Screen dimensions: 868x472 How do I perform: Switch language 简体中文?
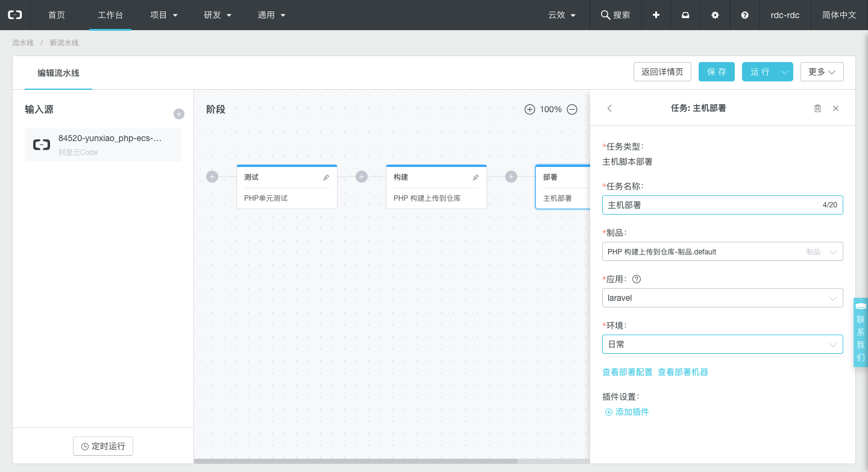[839, 15]
